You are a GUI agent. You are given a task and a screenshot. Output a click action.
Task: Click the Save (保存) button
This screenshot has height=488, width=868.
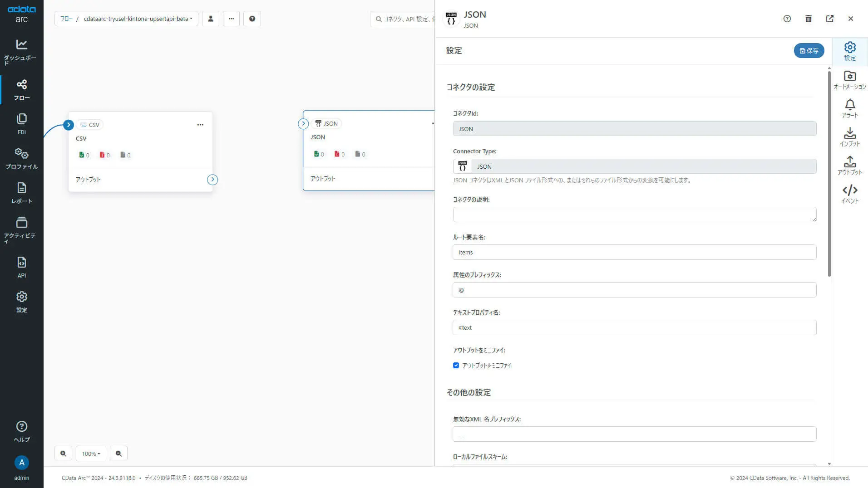[x=809, y=51]
